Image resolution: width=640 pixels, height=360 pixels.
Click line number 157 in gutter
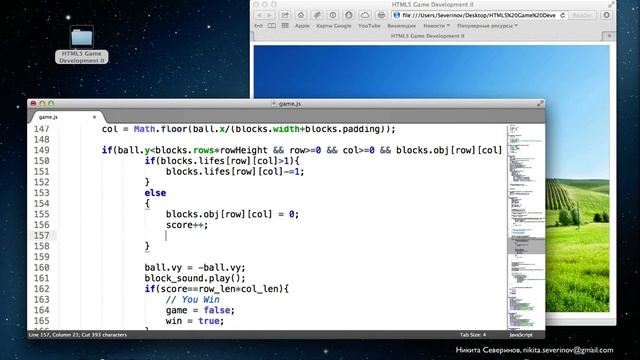point(41,236)
